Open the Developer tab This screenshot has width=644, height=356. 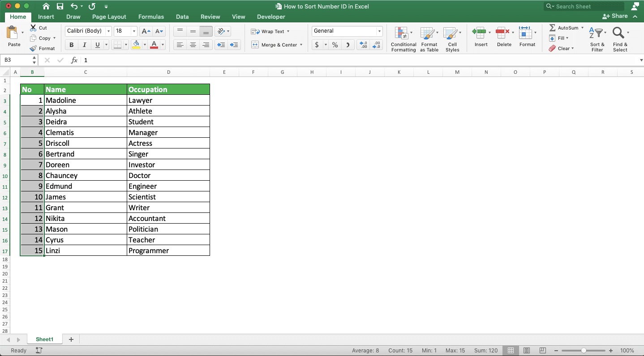[270, 17]
